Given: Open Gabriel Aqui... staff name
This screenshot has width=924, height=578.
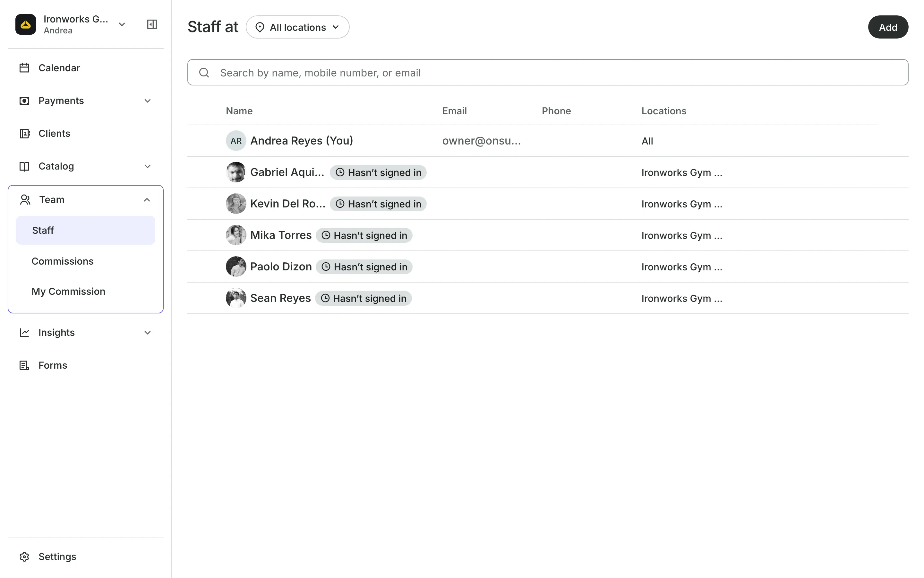Looking at the screenshot, I should (x=287, y=172).
